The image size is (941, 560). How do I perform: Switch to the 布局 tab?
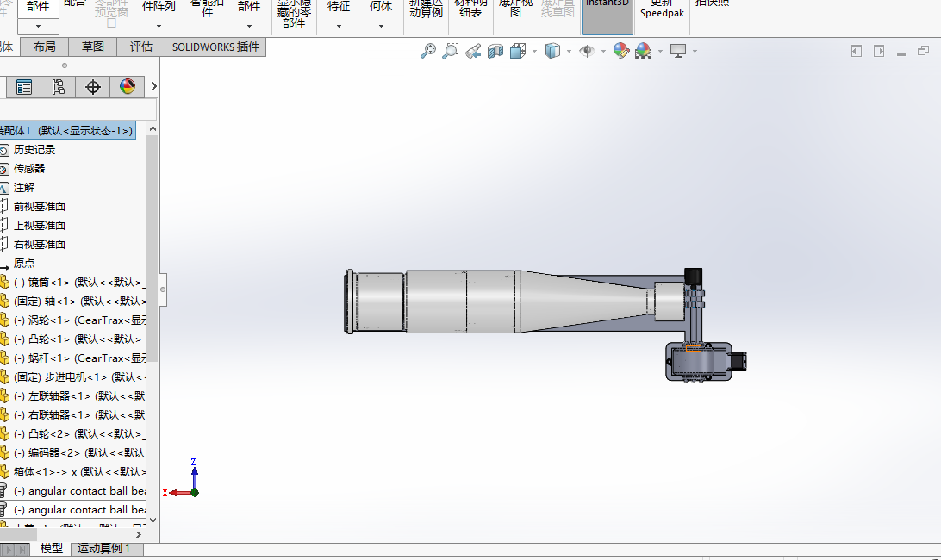45,47
